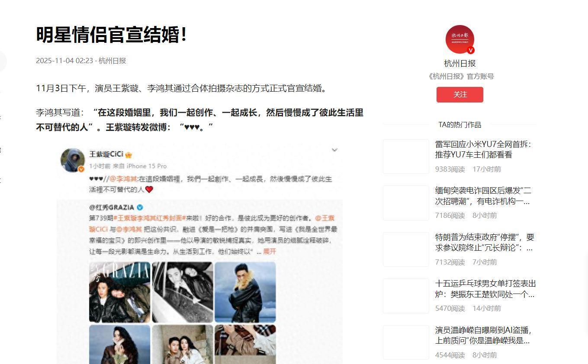
Task: Click the red verified V badge on avatar
Action: (x=471, y=50)
